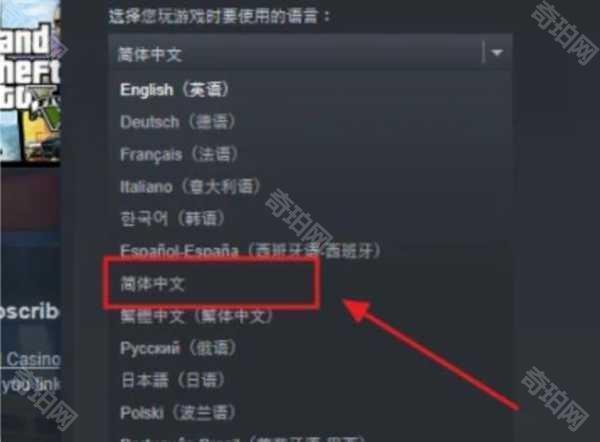Select Polski (波兰语) entry
This screenshot has width=600, height=442.
(x=178, y=413)
